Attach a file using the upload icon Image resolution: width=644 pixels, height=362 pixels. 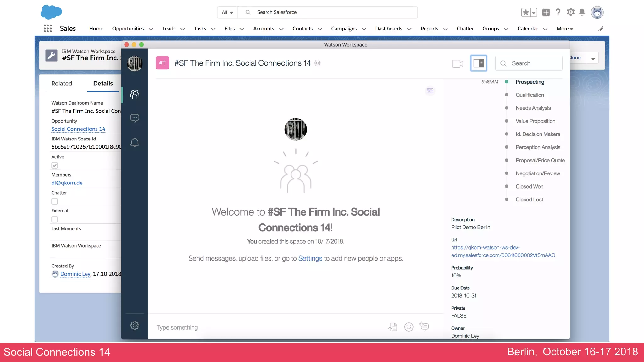392,327
